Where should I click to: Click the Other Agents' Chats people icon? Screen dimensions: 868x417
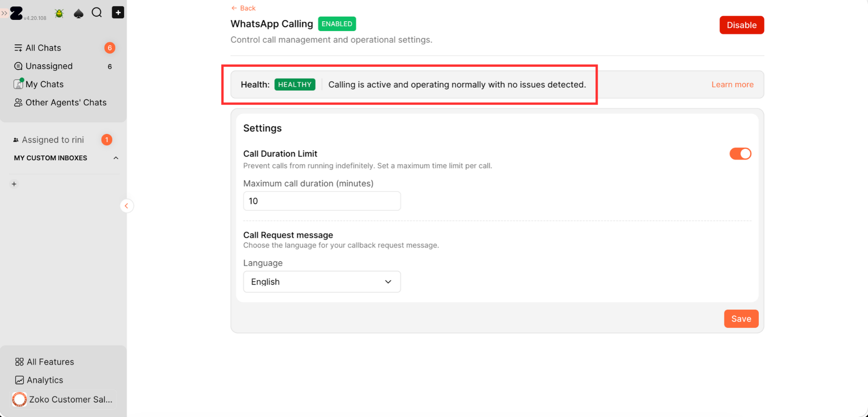tap(18, 102)
